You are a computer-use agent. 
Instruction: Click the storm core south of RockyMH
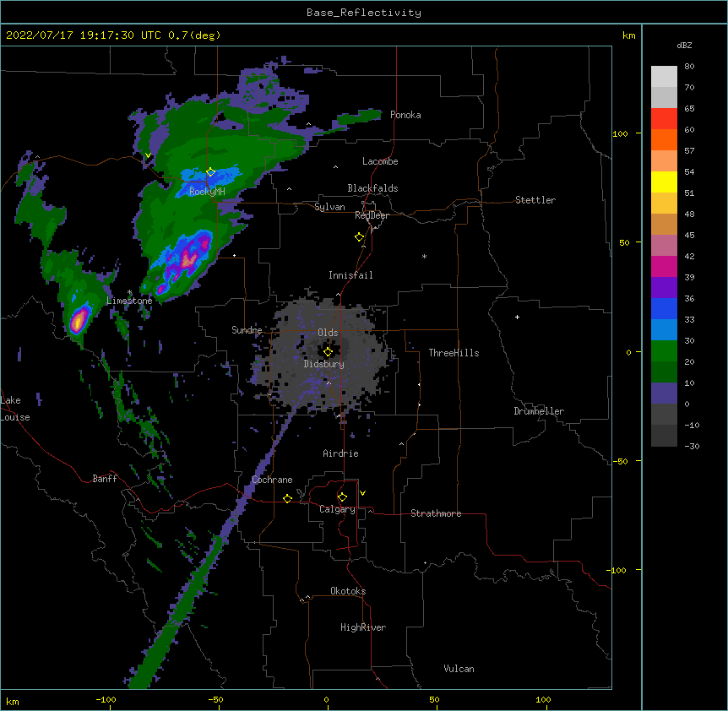coord(188,260)
